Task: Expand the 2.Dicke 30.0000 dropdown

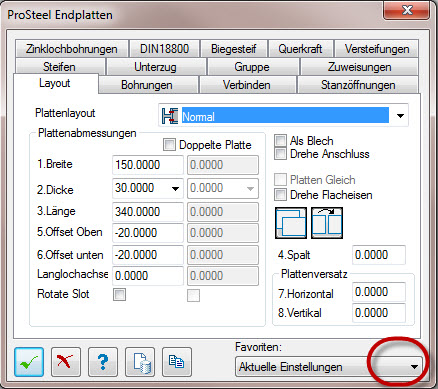Action: [175, 188]
